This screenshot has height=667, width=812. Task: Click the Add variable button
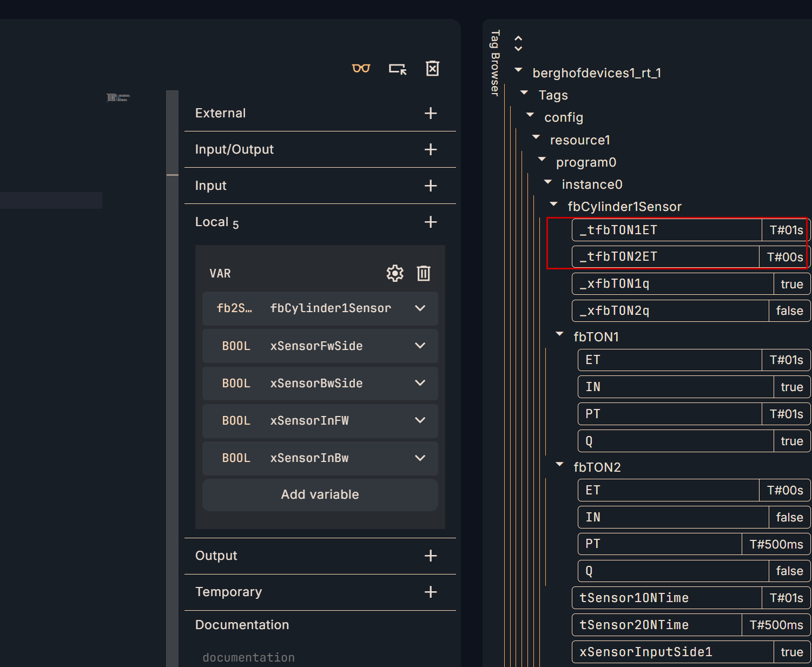coord(320,494)
